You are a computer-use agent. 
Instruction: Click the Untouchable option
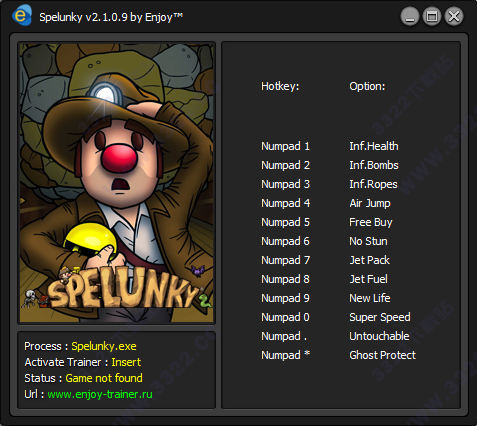pos(379,336)
